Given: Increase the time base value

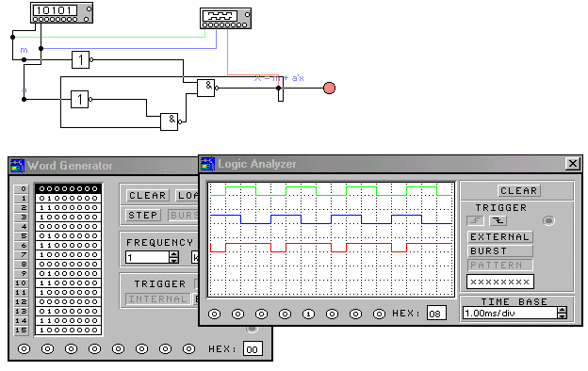Looking at the screenshot, I should point(562,310).
